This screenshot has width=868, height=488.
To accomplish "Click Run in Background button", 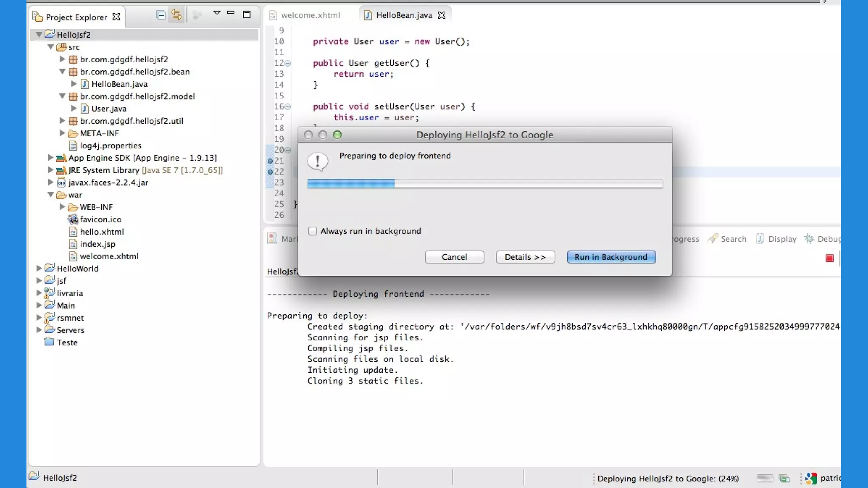I will [611, 257].
